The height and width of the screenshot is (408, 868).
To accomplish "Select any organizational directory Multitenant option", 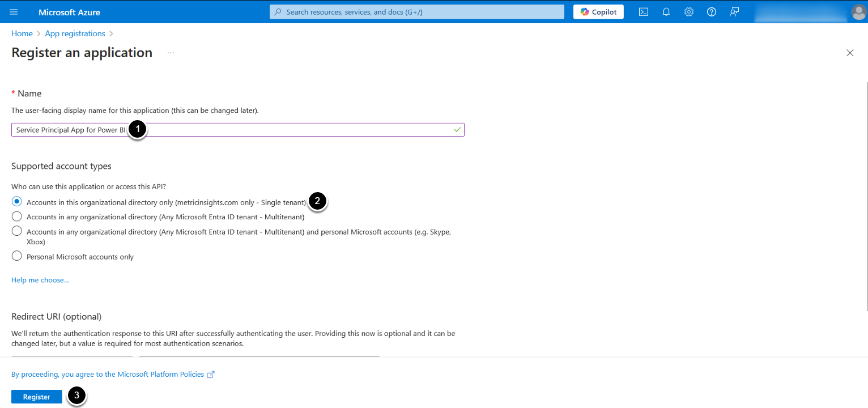I will pyautogui.click(x=17, y=216).
